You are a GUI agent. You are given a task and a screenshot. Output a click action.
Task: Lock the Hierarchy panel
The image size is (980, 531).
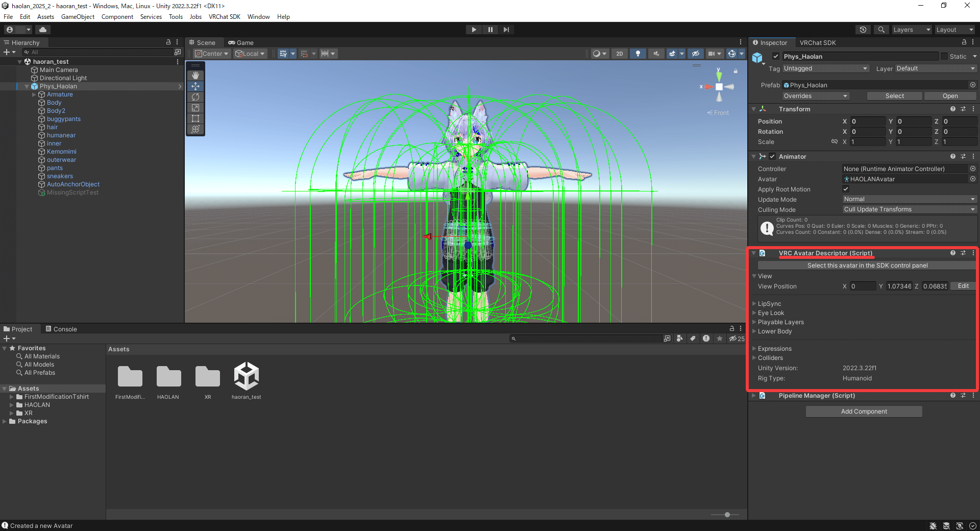coord(168,42)
